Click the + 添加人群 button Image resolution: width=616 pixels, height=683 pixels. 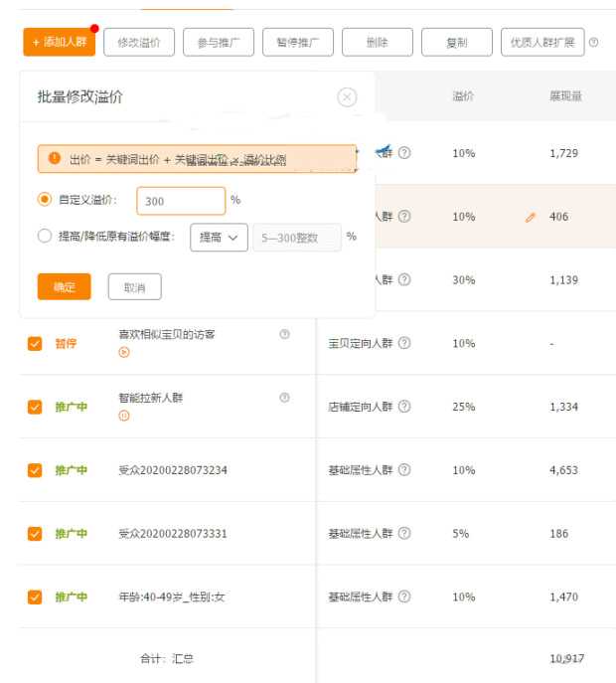59,43
